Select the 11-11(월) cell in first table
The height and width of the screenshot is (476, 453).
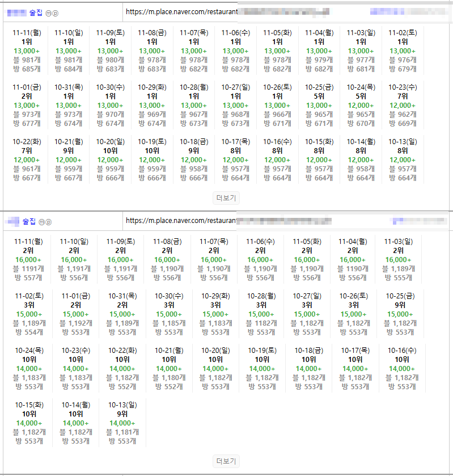[x=27, y=51]
